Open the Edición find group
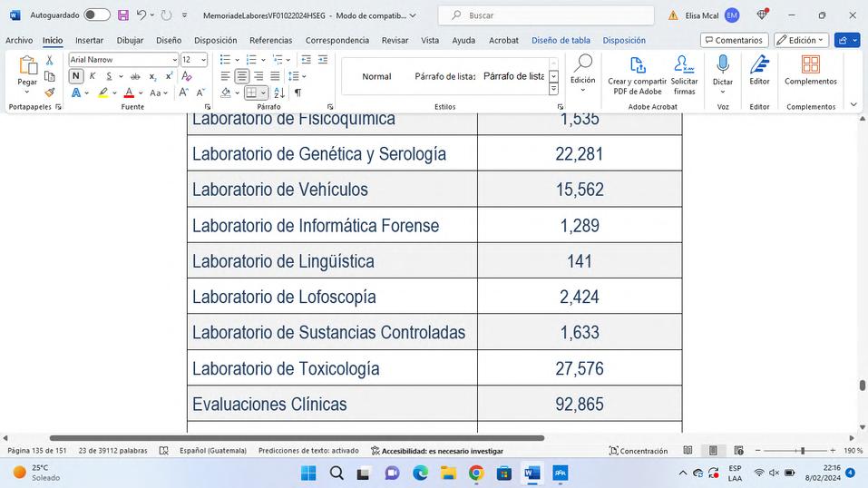This screenshot has width=868, height=488. tap(583, 73)
